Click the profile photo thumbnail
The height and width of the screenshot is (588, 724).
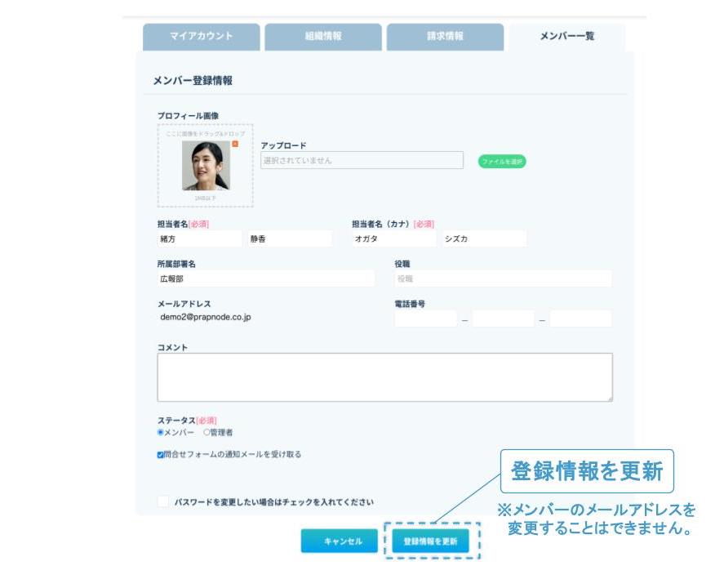[206, 166]
